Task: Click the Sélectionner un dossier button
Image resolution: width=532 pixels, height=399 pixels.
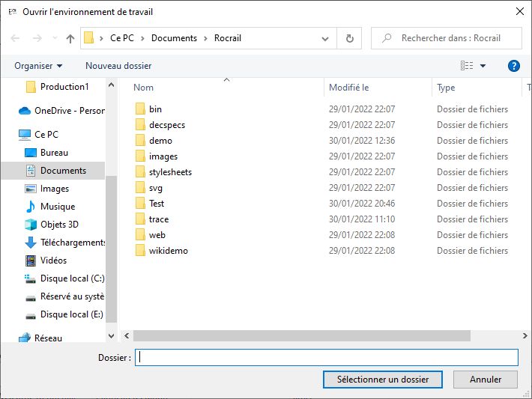Action: click(383, 380)
